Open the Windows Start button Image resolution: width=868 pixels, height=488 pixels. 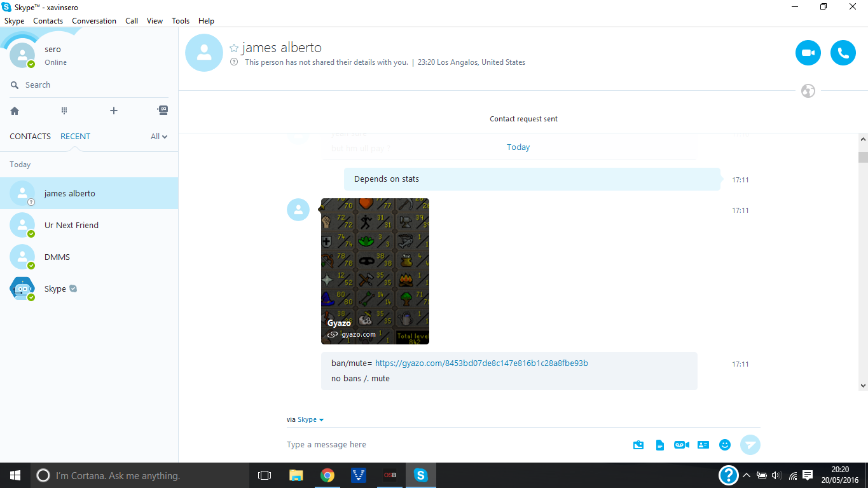coord(15,475)
